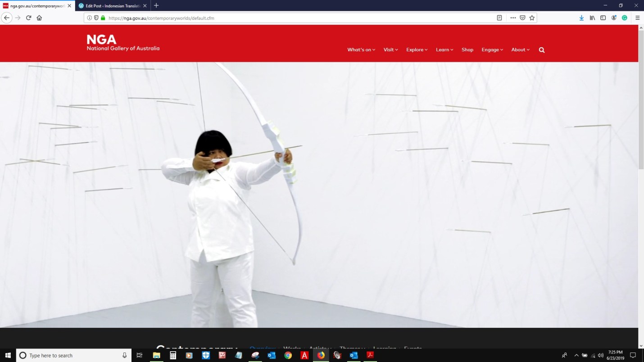Open the About dropdown menu

(520, 50)
